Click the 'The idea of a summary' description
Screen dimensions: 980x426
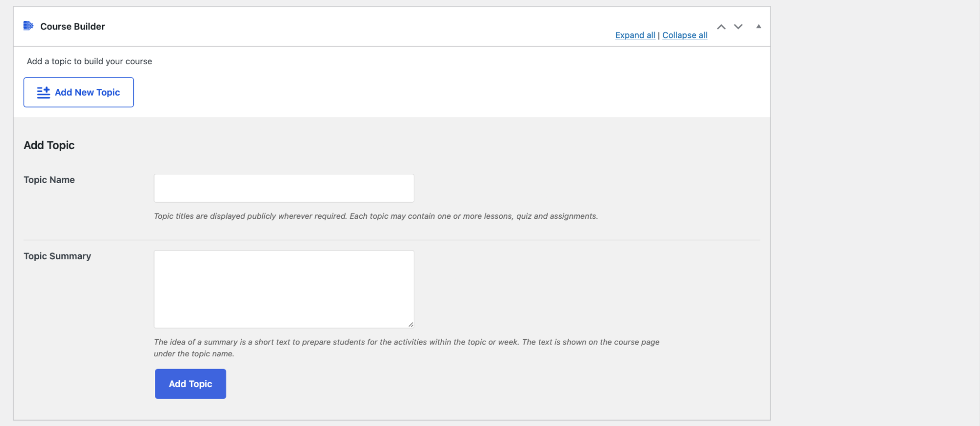pyautogui.click(x=406, y=348)
